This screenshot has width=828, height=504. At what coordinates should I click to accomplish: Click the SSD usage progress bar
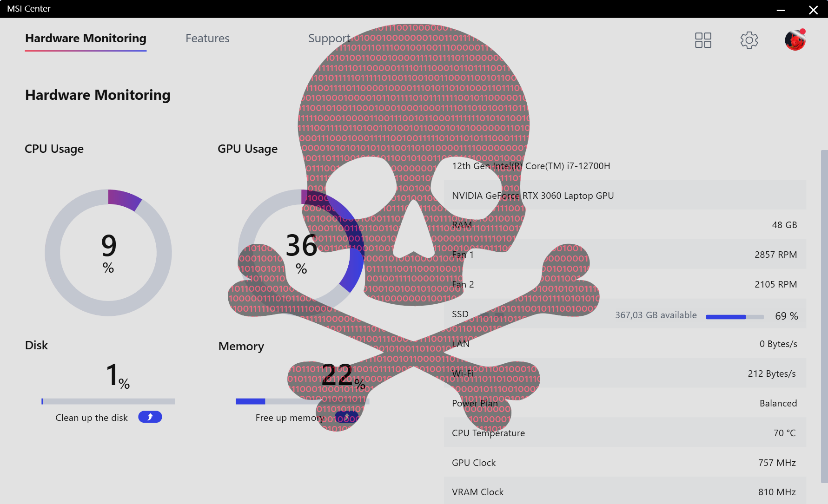click(x=735, y=317)
